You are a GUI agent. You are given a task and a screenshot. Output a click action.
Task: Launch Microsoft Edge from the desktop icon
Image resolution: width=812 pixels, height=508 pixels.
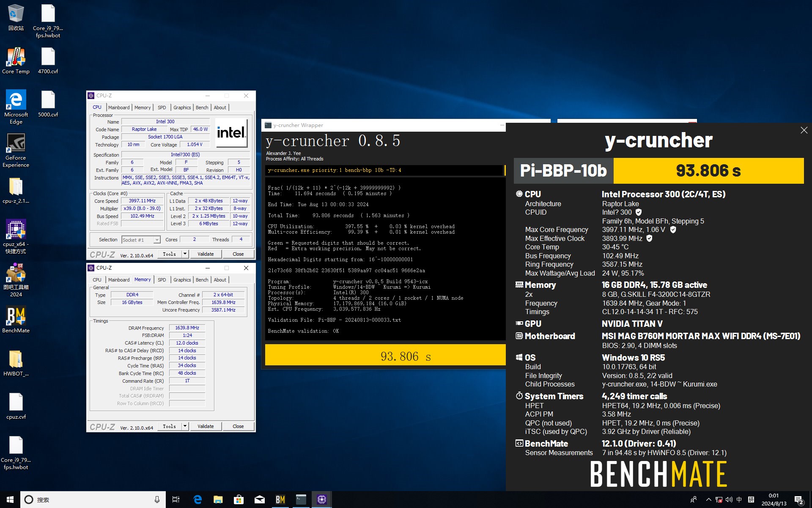click(x=16, y=107)
